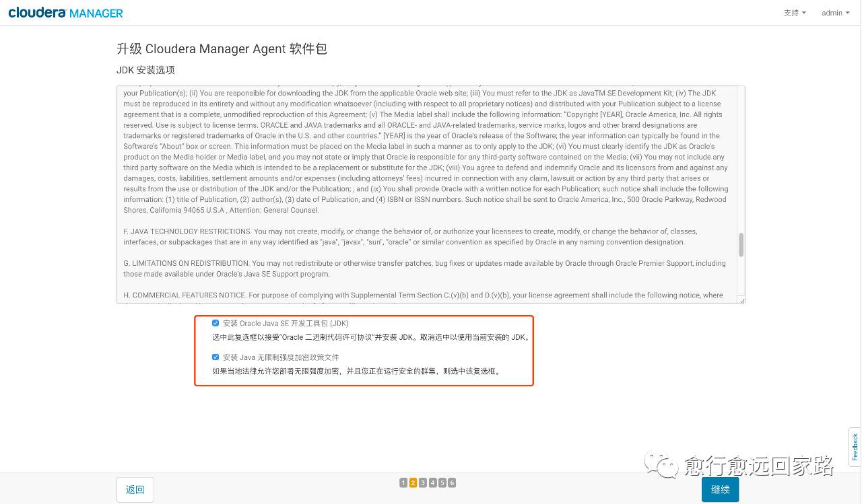Toggle 安装 Oracle Java SE 开发工具包 (JDK) checkbox
862x504 pixels.
(215, 323)
